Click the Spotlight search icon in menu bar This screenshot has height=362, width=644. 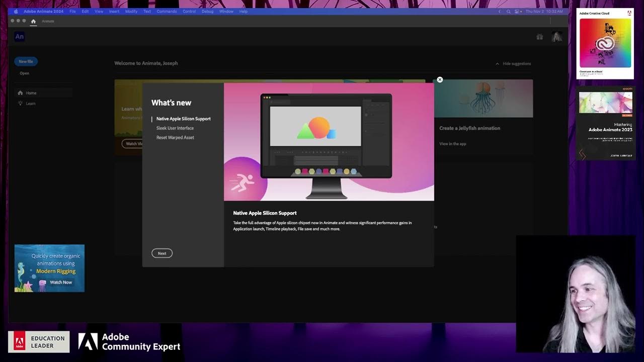(x=508, y=11)
